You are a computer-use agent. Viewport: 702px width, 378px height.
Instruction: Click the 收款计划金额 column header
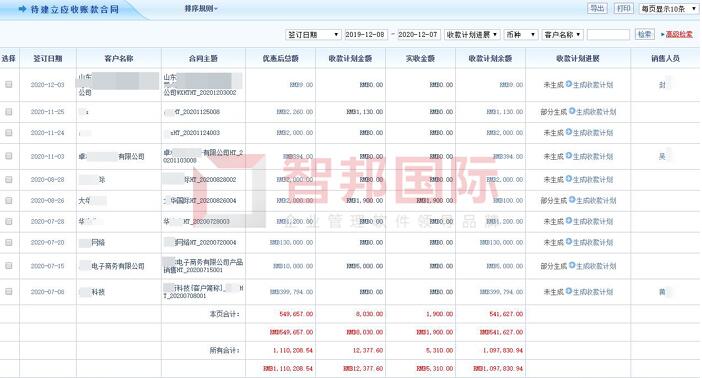coord(350,58)
